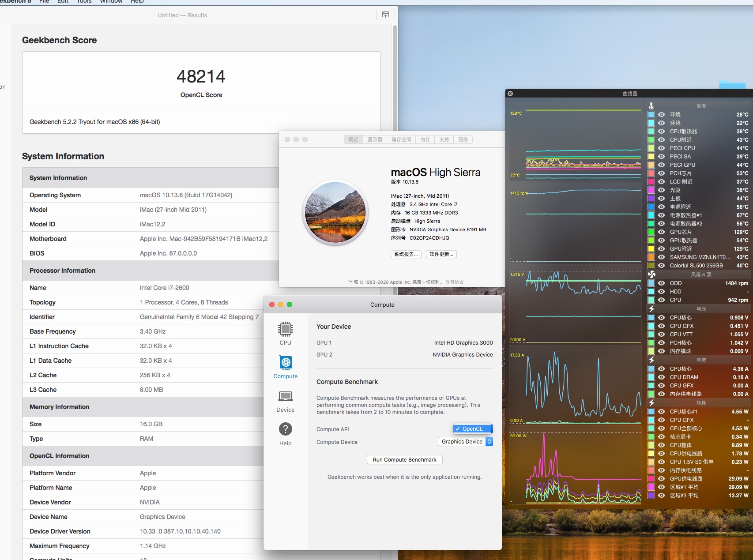This screenshot has height=560, width=753.
Task: Click the color swatch for PCH芯片 sensor
Action: click(x=651, y=173)
